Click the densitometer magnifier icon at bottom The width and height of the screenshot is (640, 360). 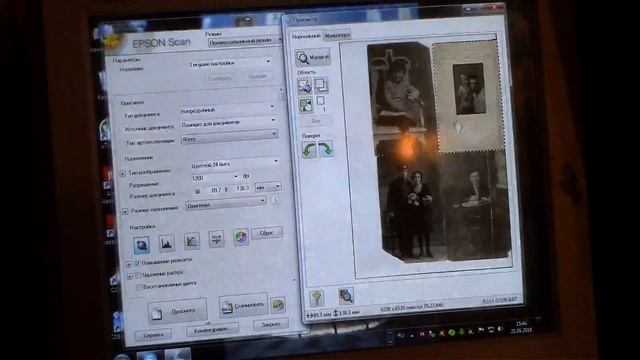pos(346,296)
